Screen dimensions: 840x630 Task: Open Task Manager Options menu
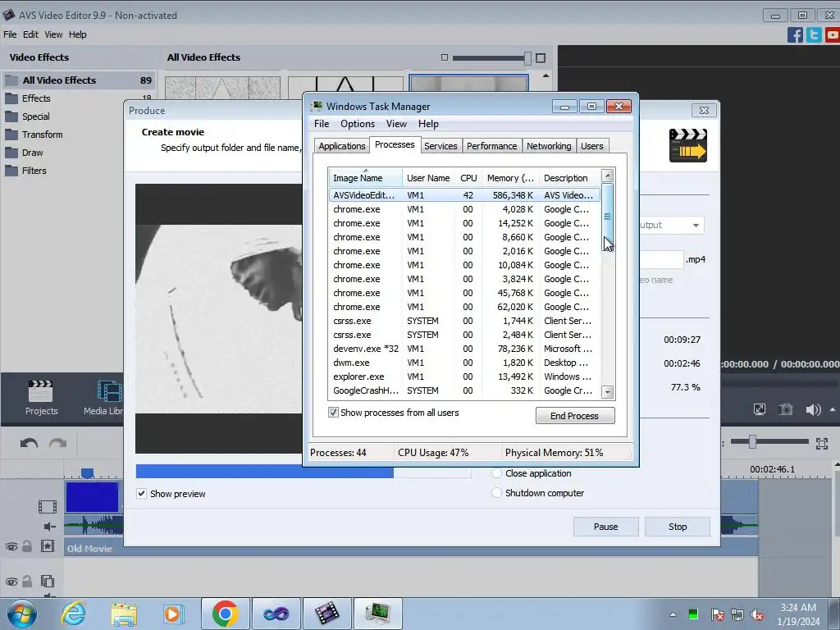pyautogui.click(x=358, y=124)
